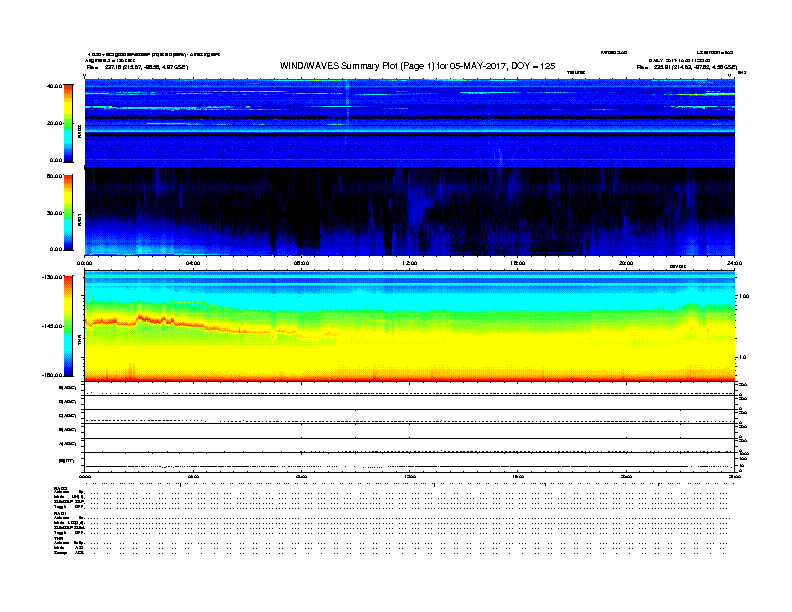Click the 100 label on TNR right axis

pos(744,296)
